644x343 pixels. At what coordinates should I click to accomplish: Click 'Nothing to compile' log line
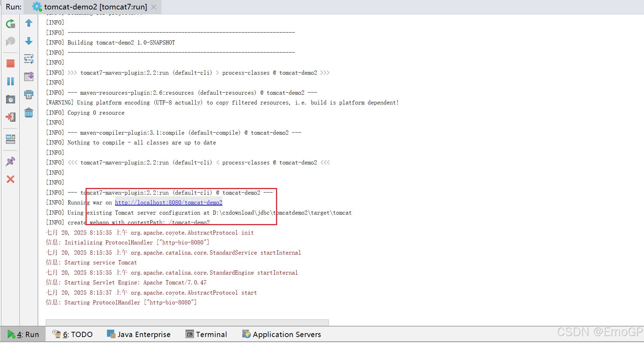(131, 142)
